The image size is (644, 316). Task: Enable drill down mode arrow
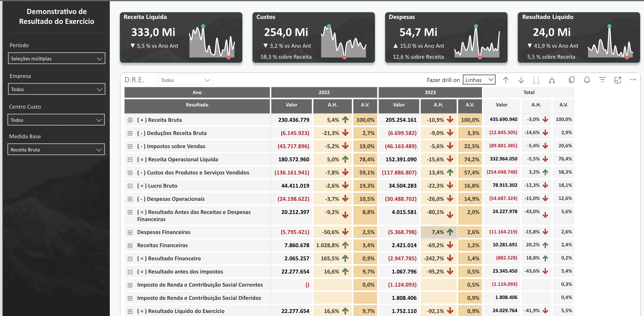click(521, 80)
